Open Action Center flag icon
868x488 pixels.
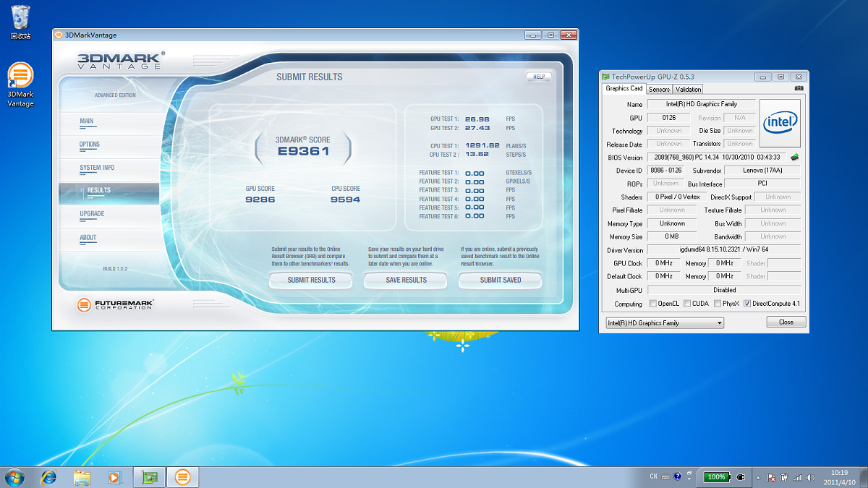coord(772,478)
